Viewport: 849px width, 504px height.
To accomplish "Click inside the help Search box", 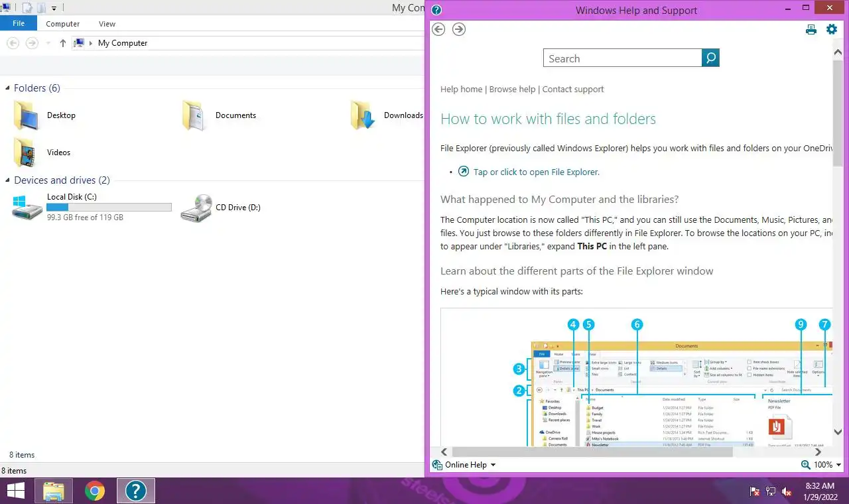I will pos(623,58).
